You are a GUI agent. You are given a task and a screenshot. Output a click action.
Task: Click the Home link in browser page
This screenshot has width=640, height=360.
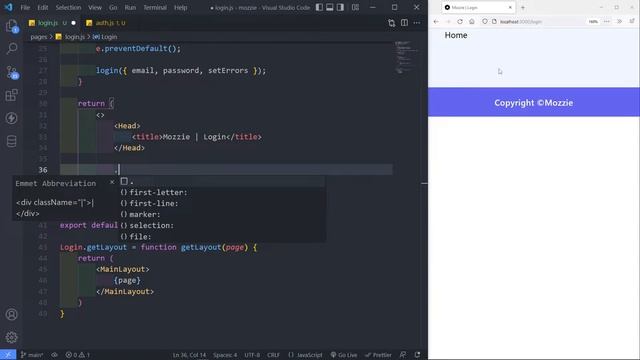click(456, 35)
